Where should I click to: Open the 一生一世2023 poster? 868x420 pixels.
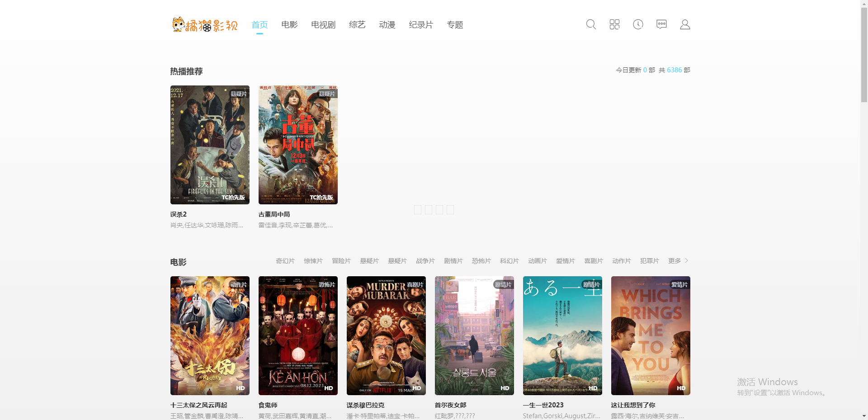click(562, 335)
